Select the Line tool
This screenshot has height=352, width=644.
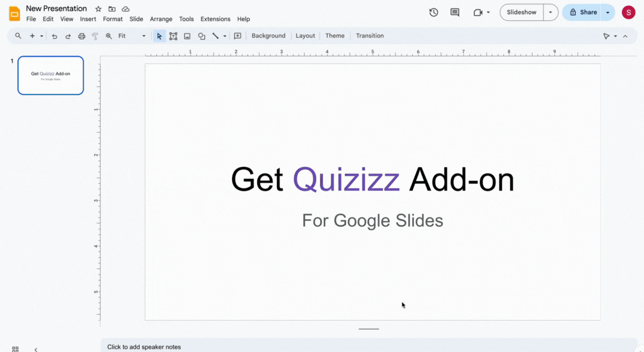(215, 36)
